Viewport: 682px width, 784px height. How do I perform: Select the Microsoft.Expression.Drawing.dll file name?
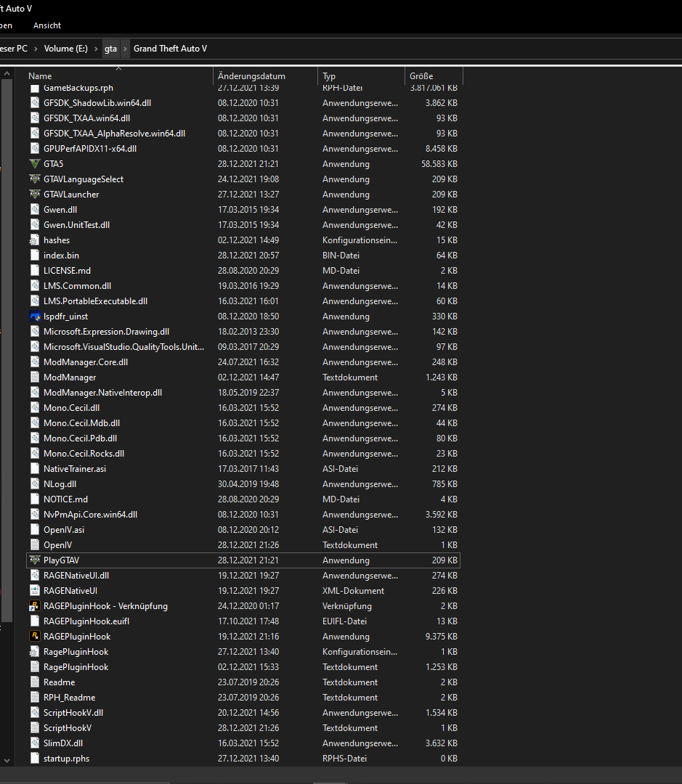coord(106,332)
